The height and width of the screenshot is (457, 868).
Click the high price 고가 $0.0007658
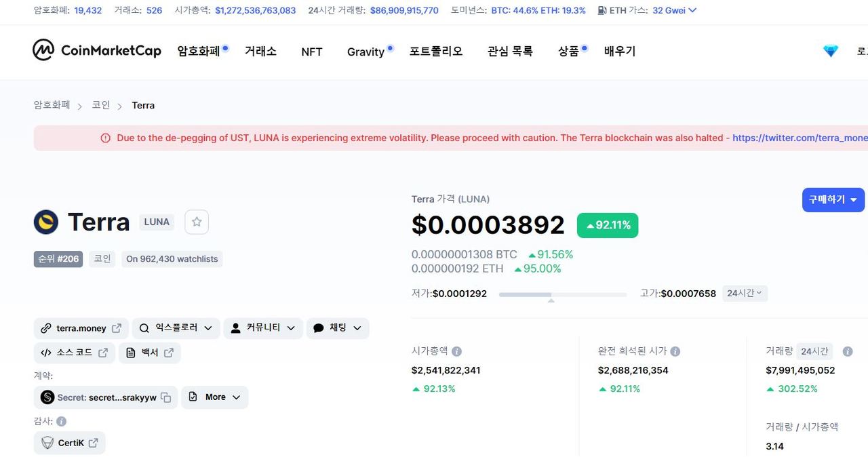tap(678, 294)
